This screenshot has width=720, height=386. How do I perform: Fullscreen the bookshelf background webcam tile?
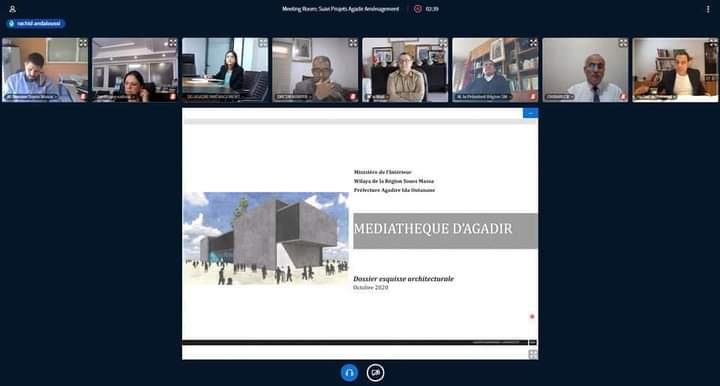tap(533, 43)
